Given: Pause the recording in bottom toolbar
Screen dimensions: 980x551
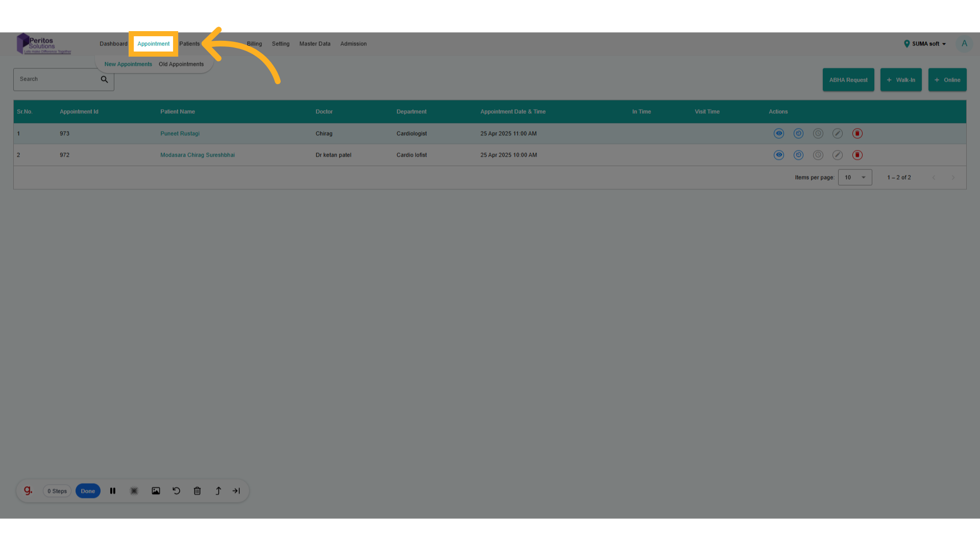Looking at the screenshot, I should click(113, 491).
